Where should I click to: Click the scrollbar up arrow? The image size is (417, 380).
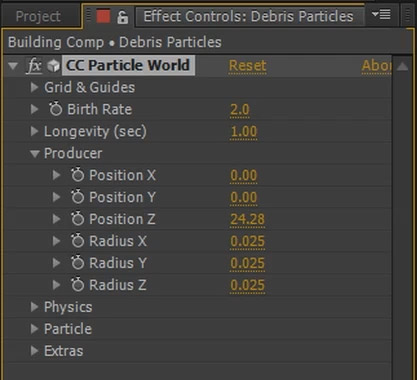402,66
